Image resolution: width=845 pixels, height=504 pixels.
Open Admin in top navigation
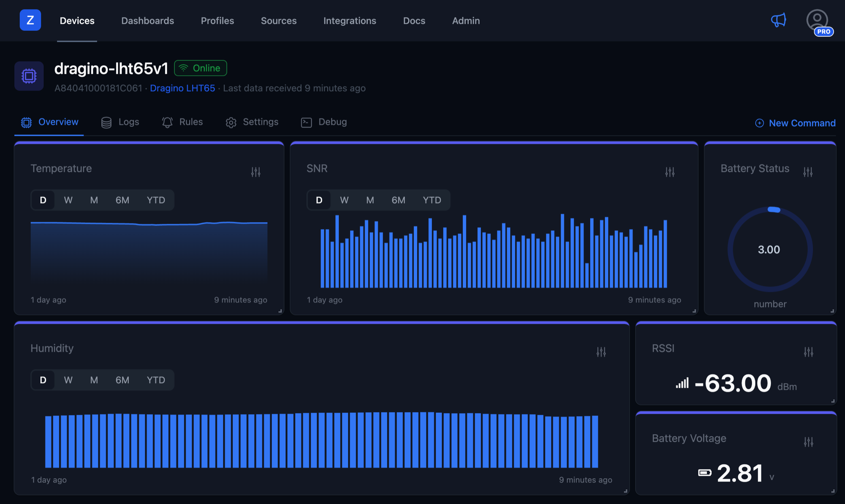tap(466, 21)
